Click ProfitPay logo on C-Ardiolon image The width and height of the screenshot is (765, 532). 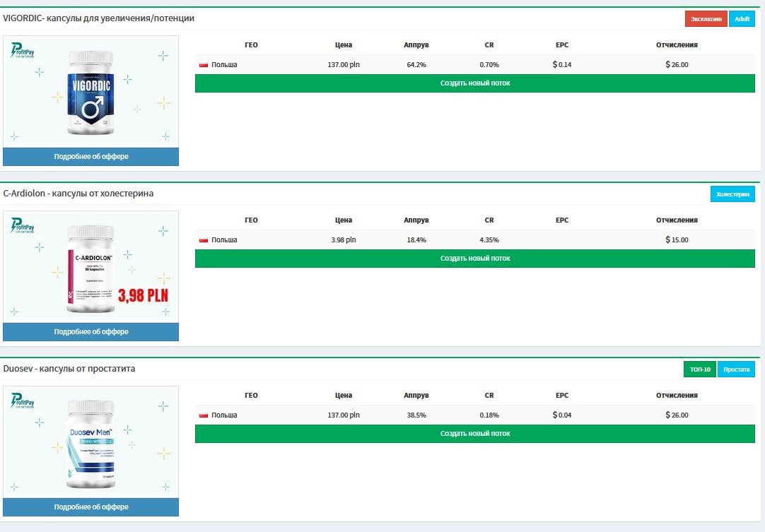point(23,225)
